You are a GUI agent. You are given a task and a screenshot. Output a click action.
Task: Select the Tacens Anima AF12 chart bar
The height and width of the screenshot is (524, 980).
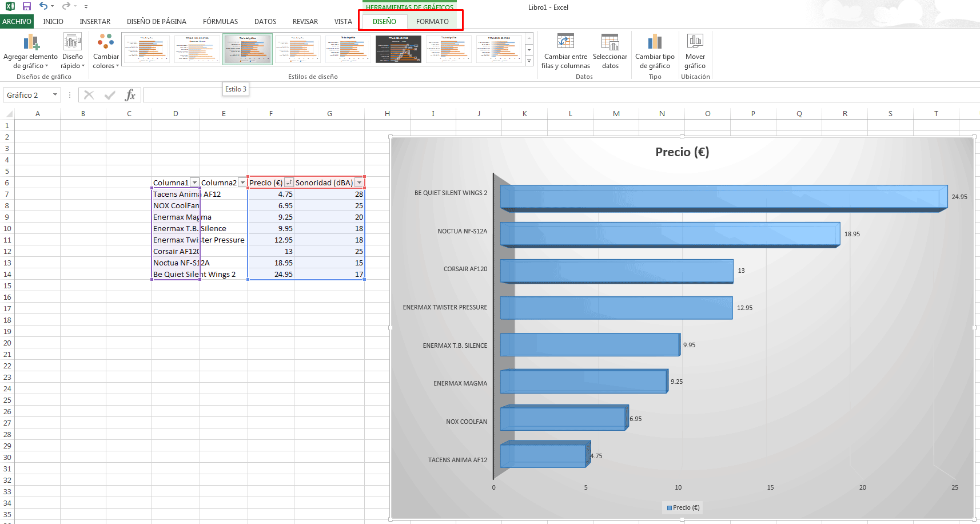point(544,455)
